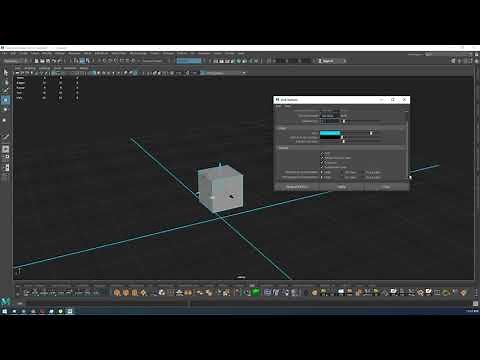Click the New Scene icon
Viewport: 480px width, 360px height.
click(x=37, y=61)
